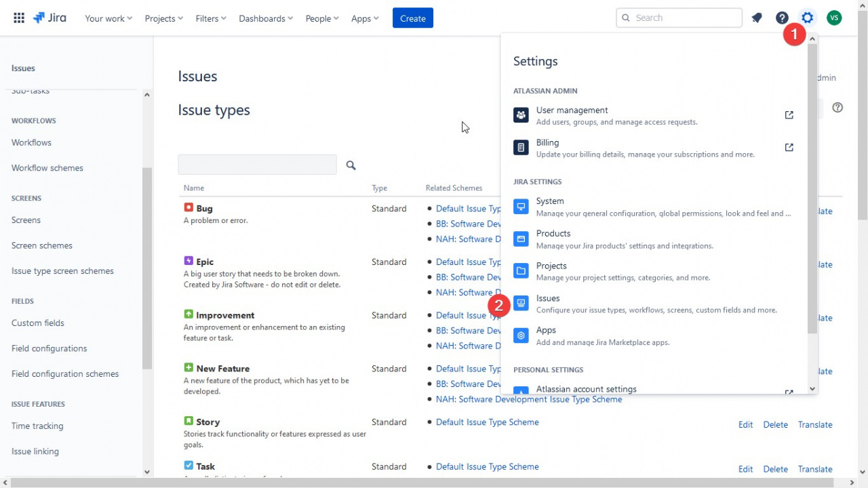
Task: Click the Epic issue type icon
Action: point(189,261)
